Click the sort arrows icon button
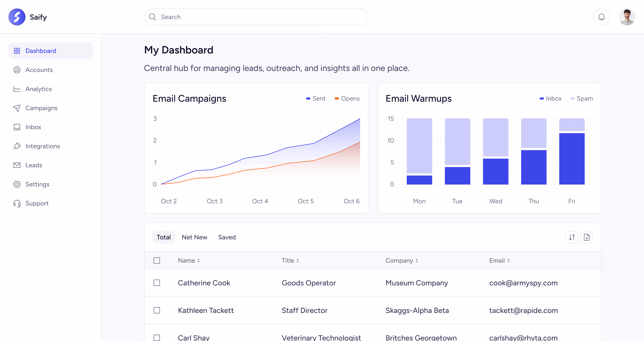Viewport: 644px width, 341px height. [572, 237]
